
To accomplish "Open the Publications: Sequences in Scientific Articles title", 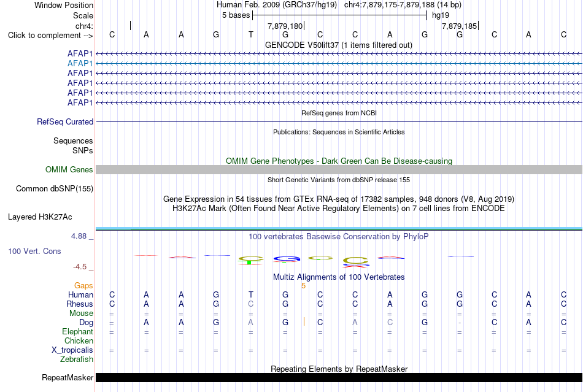I will (339, 132).
